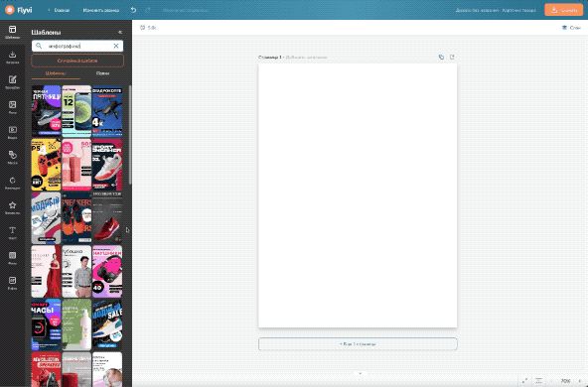Switch to the second tab next to Шаблоны
This screenshot has height=387, width=588.
[x=102, y=73]
